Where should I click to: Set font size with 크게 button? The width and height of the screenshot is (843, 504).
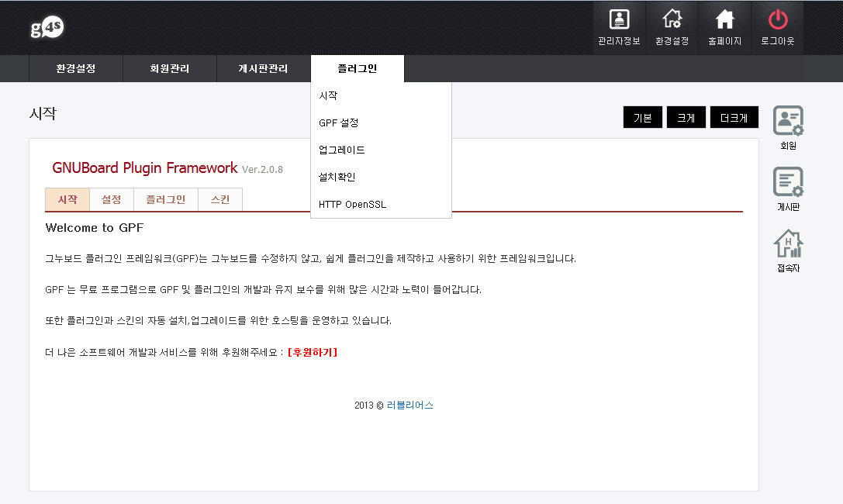686,118
